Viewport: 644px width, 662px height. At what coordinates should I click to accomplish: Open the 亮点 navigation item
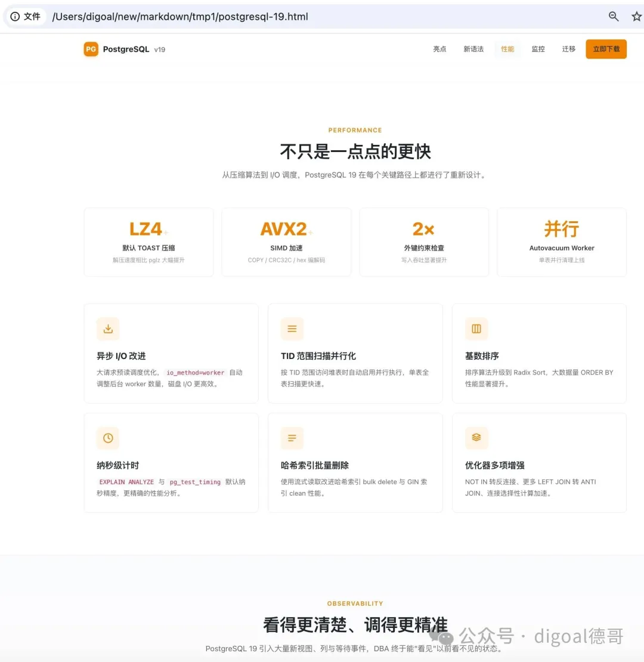click(x=439, y=49)
